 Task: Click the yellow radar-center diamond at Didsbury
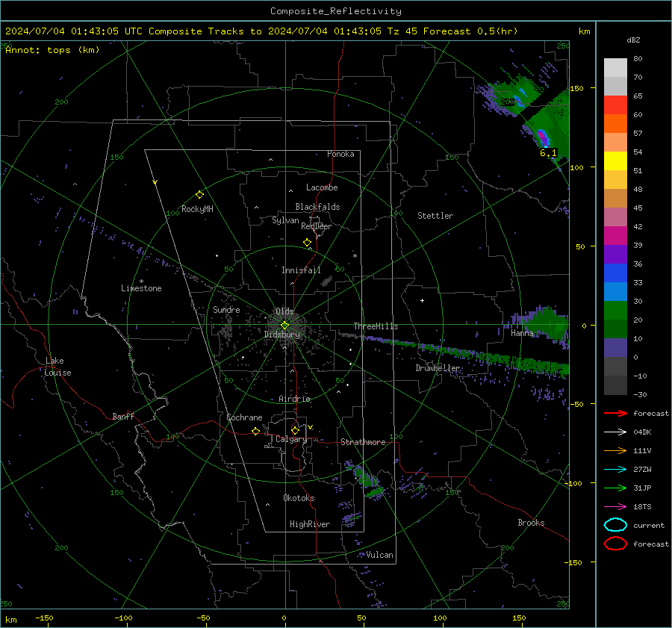coord(284,326)
